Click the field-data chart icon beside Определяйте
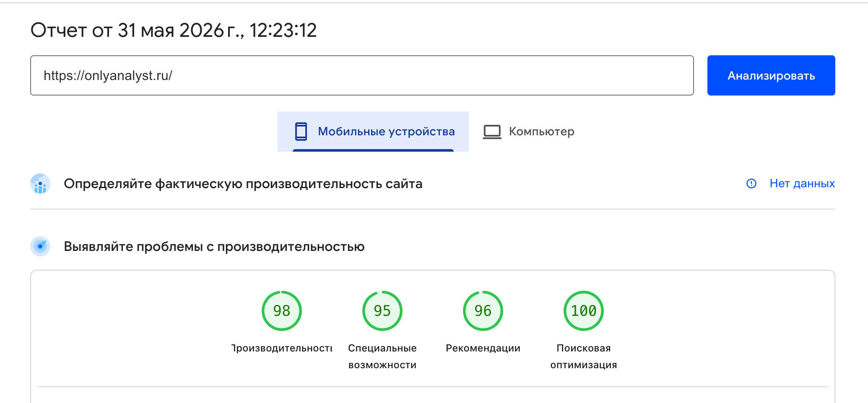The image size is (868, 403). tap(40, 183)
